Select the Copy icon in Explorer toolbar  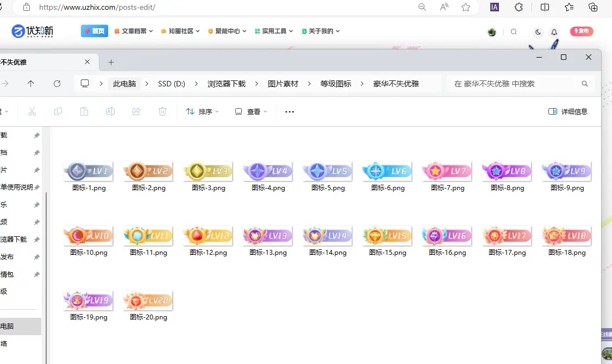[x=58, y=111]
